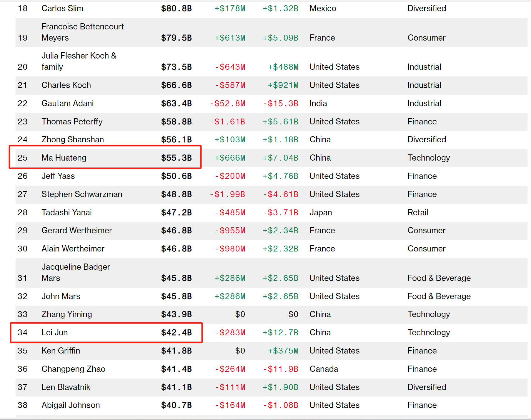Screen dimensions: 531x420
Task: Click Ma Huateng's $55.3B net worth
Action: pyautogui.click(x=176, y=158)
